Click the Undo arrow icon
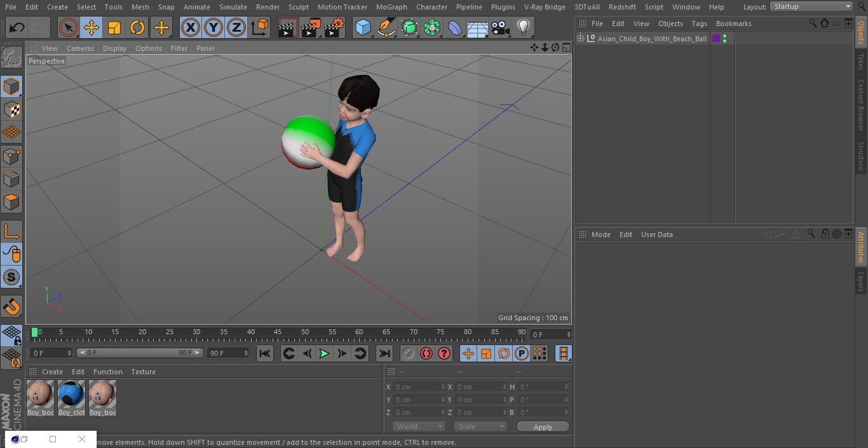 [17, 28]
